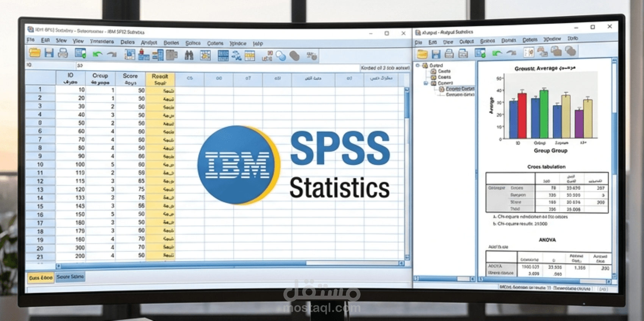
Task: Select the highlighted item in the Output outline tree
Action: pyautogui.click(x=460, y=89)
